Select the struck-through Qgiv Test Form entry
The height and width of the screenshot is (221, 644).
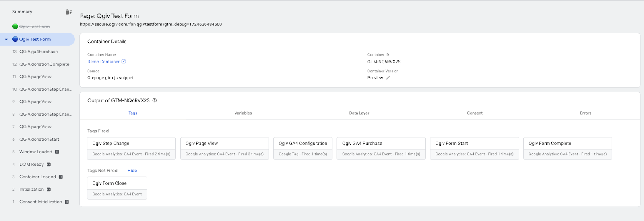click(35, 27)
